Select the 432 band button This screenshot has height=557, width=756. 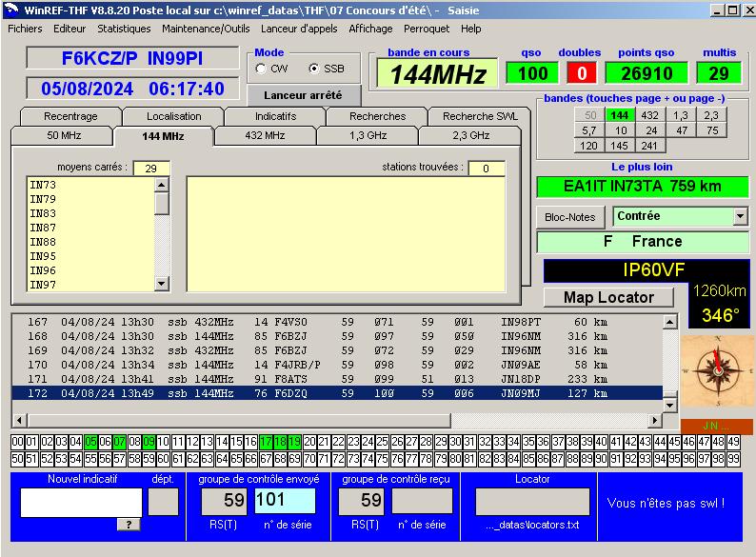click(x=649, y=115)
